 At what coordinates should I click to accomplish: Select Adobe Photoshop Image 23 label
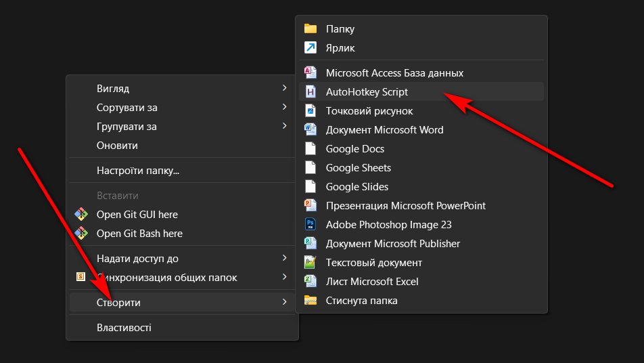(x=388, y=224)
